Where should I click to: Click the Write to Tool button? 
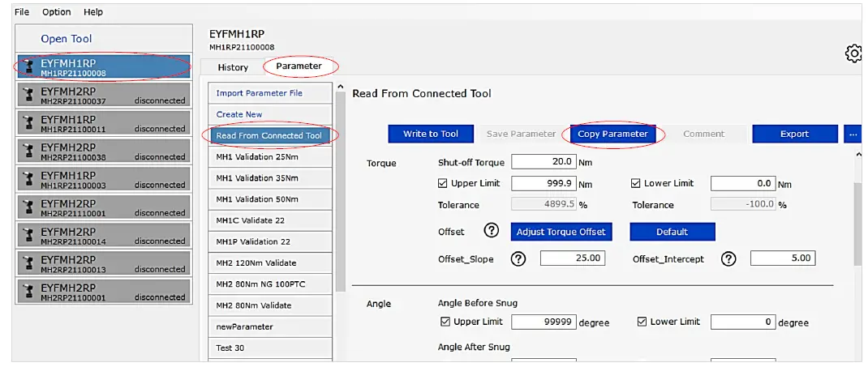click(430, 134)
